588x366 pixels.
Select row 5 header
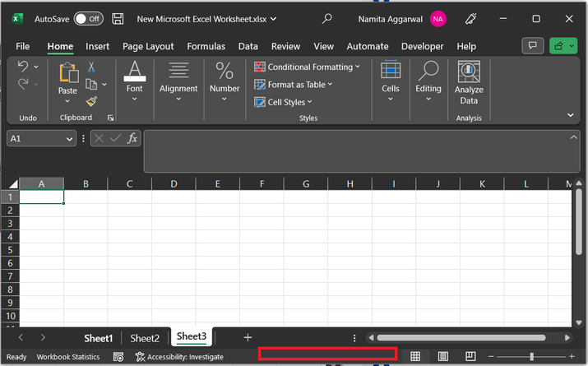tap(10, 250)
